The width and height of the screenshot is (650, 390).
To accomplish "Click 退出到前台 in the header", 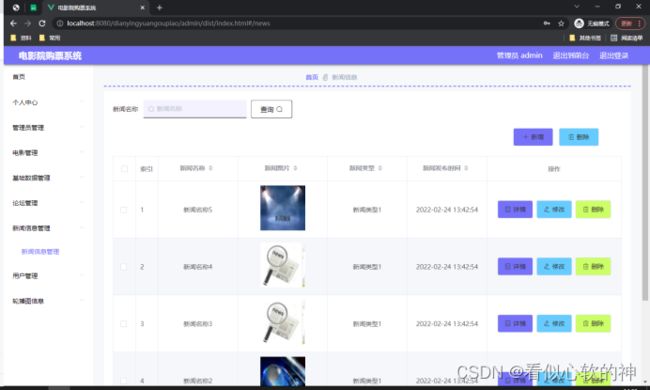I will (571, 55).
